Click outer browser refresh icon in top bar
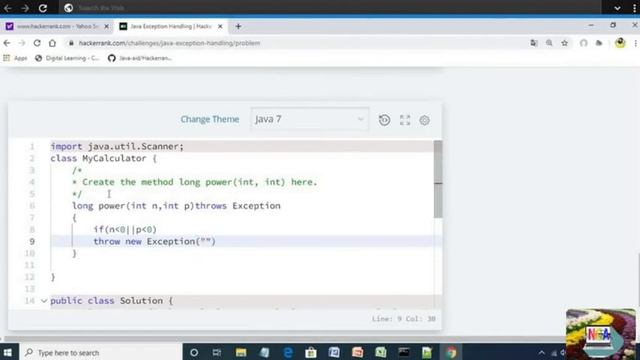This screenshot has height=360, width=640. [x=43, y=8]
